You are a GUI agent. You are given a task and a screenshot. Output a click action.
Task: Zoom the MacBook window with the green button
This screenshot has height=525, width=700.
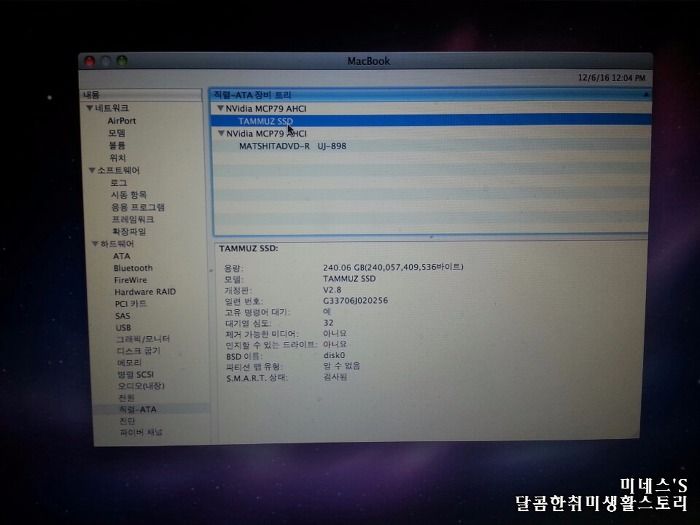pos(122,60)
